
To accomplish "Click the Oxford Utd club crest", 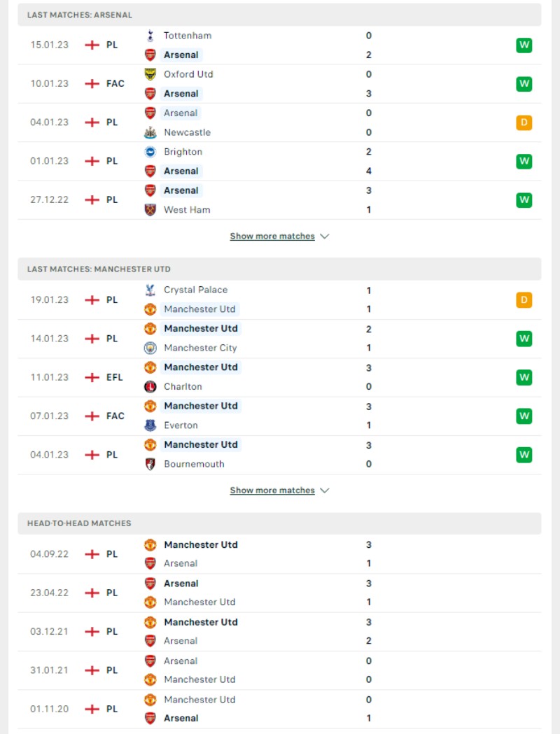I will point(150,74).
